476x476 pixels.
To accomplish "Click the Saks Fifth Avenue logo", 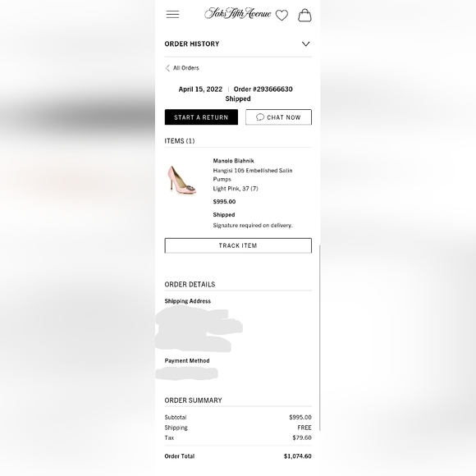I will point(238,13).
